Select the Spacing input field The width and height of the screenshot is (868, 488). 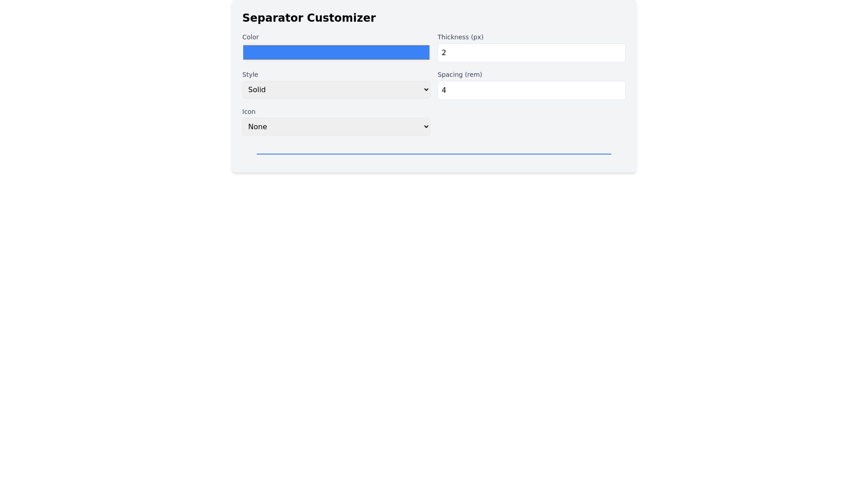click(531, 90)
